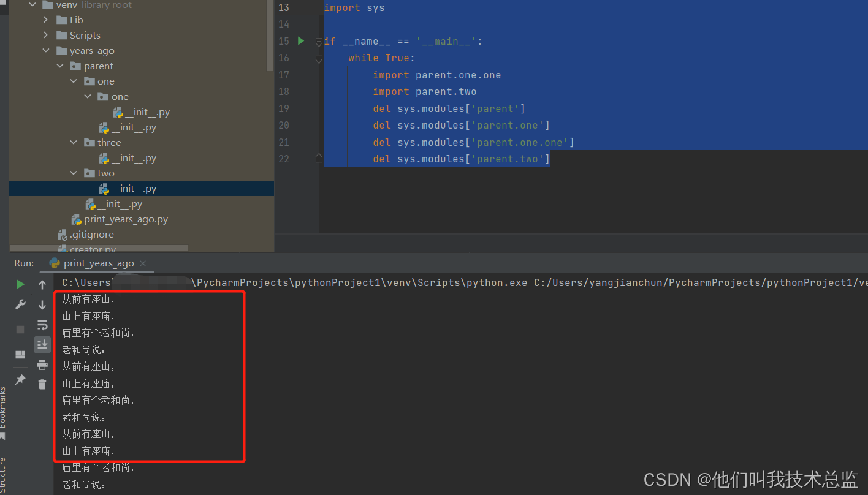Click line number 13 in the gutter
This screenshot has width=868, height=495.
point(283,7)
